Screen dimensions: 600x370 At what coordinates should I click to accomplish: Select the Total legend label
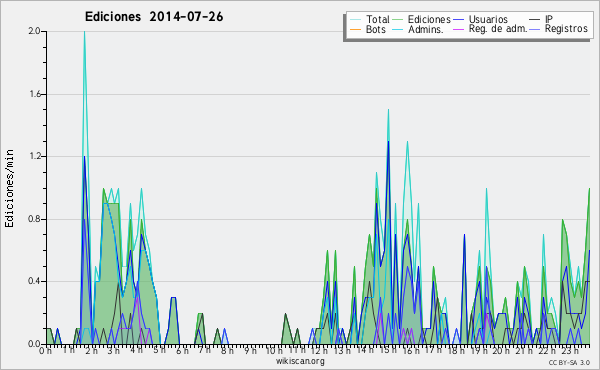(x=377, y=19)
